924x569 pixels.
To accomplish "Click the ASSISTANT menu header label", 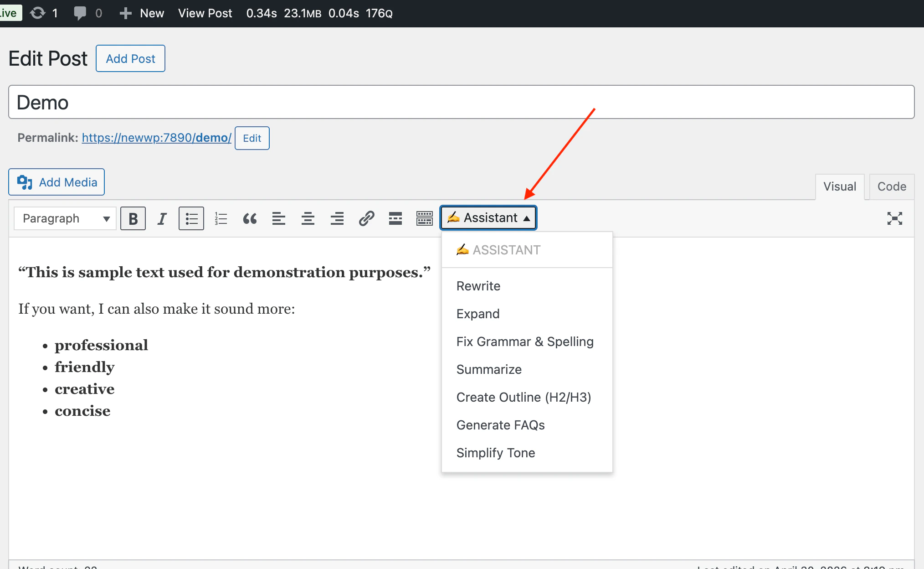I will (498, 250).
